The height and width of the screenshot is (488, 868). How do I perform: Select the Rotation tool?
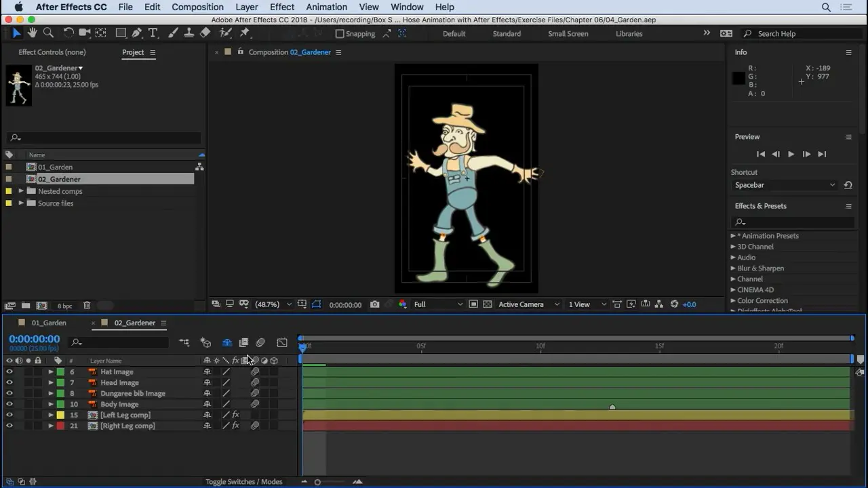pos(68,33)
